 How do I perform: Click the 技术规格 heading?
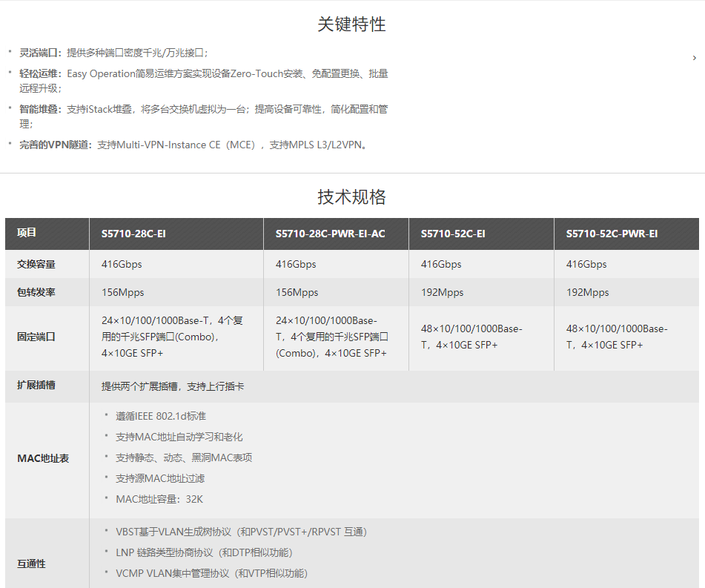tap(351, 197)
